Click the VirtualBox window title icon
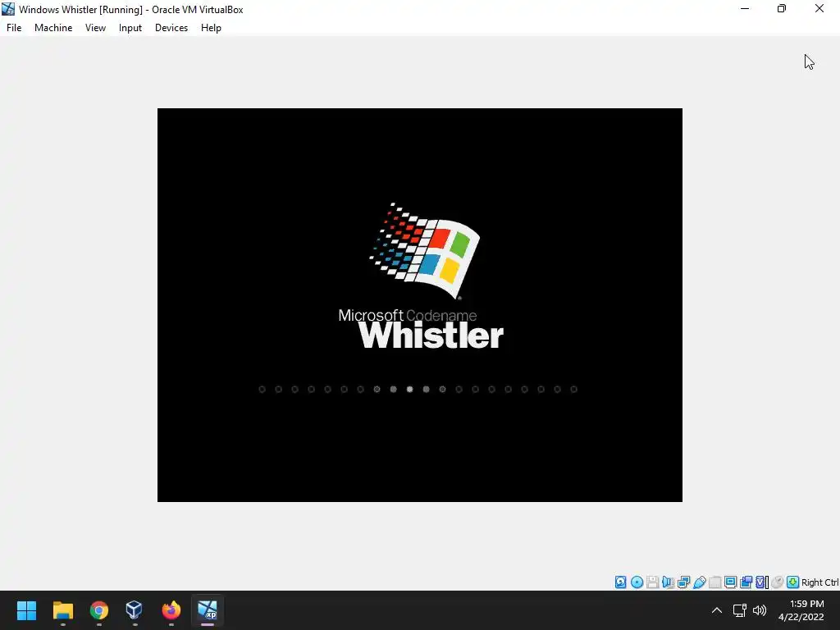This screenshot has height=630, width=840. coord(8,9)
